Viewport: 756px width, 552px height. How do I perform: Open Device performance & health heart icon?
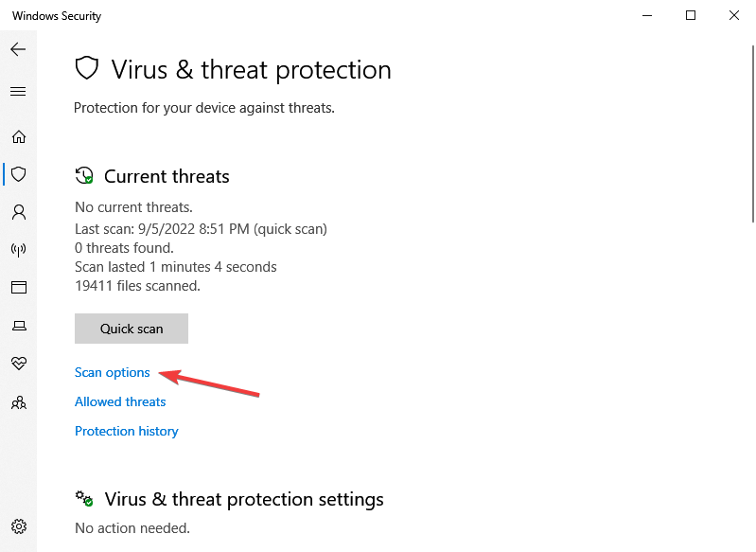point(19,363)
